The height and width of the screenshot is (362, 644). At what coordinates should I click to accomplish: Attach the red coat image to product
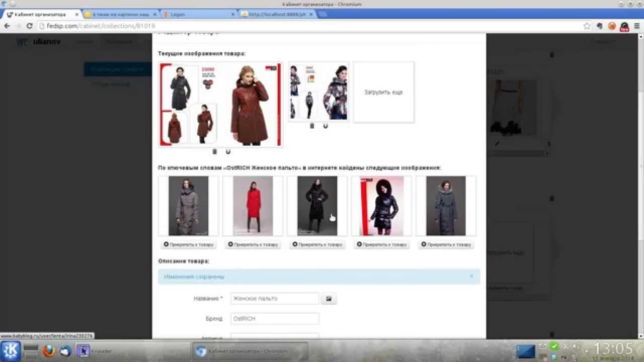tap(253, 245)
